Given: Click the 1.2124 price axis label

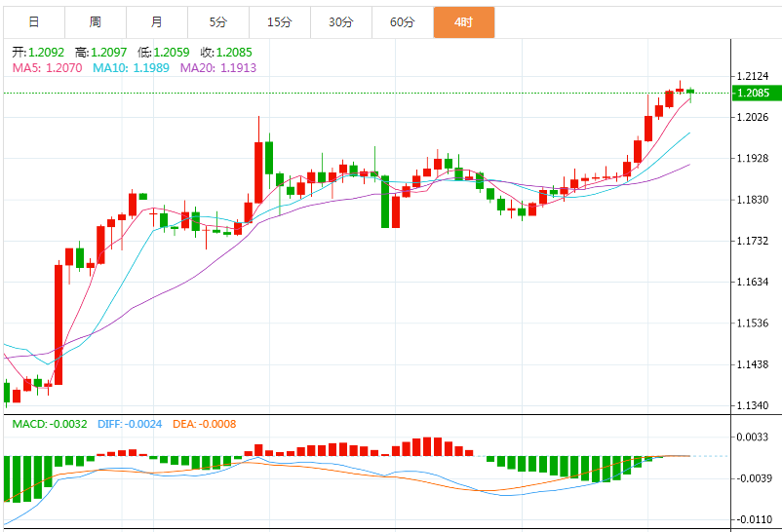Looking at the screenshot, I should pyautogui.click(x=753, y=76).
